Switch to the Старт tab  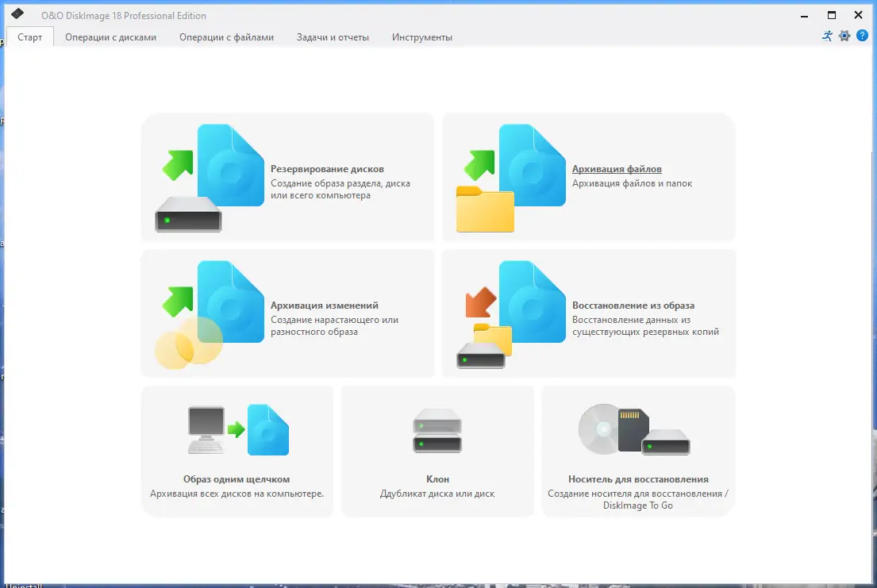tap(29, 37)
